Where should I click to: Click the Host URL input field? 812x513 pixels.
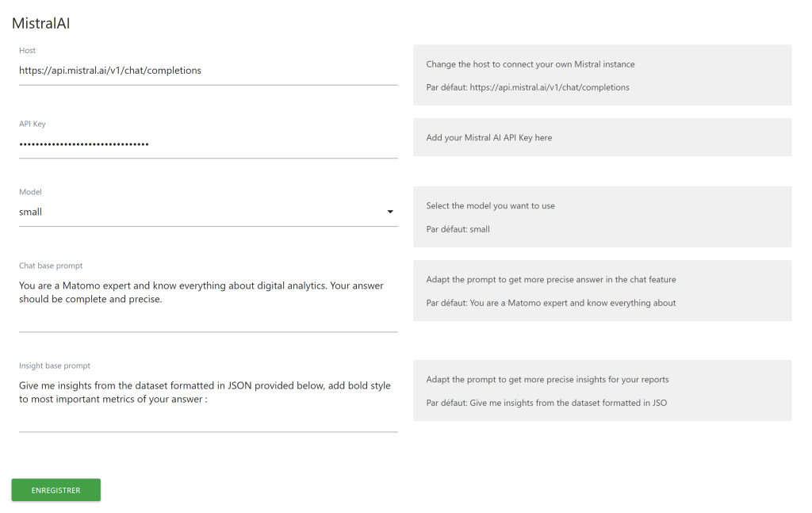(x=208, y=71)
